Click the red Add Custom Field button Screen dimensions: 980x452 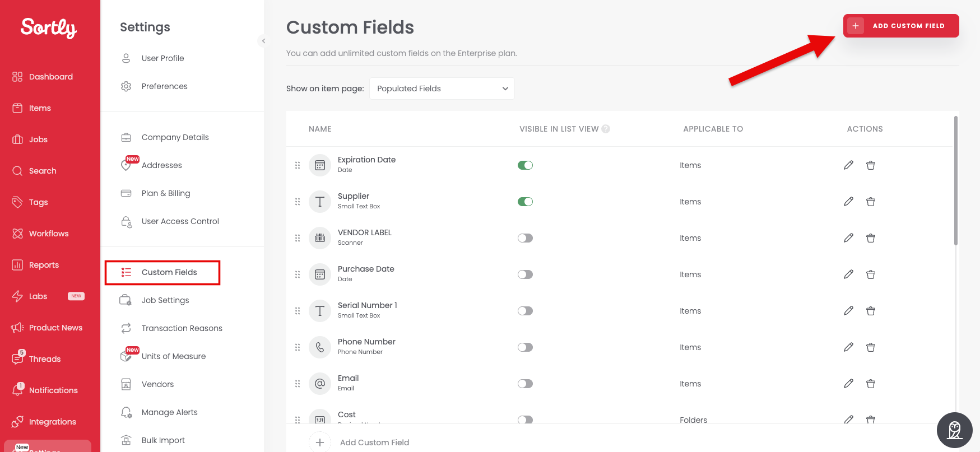coord(901,26)
